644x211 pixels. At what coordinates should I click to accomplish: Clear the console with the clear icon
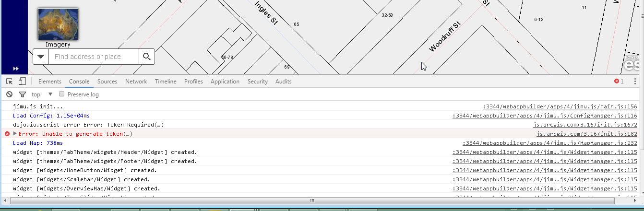[x=9, y=94]
